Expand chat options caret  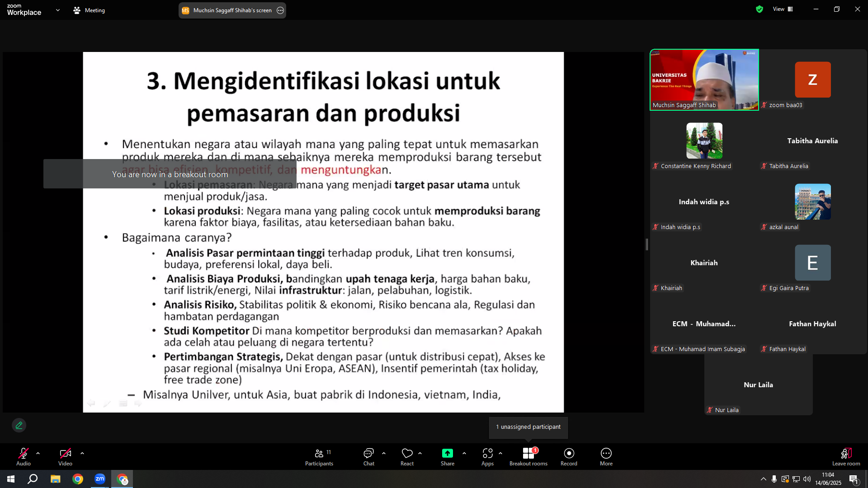click(384, 453)
